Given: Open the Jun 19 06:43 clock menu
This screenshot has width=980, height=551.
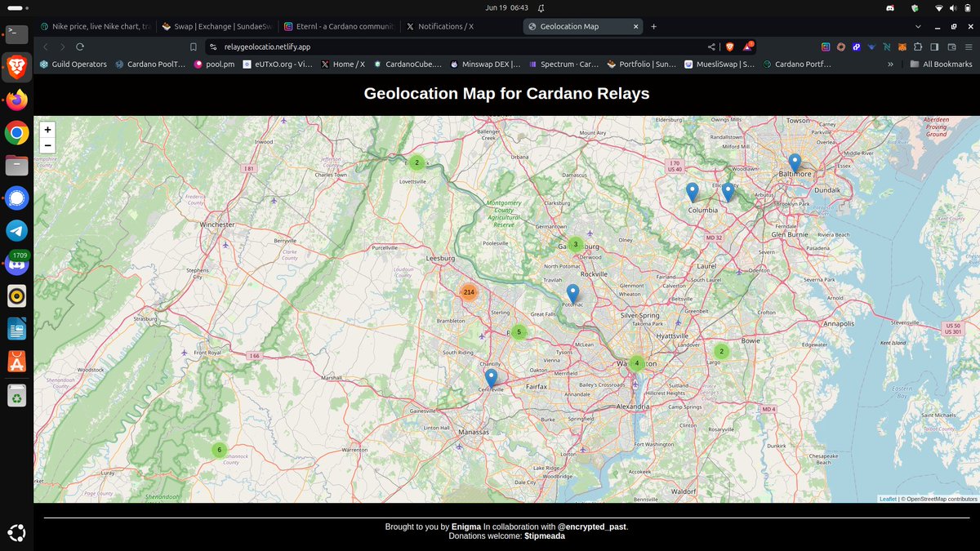Looking at the screenshot, I should click(506, 7).
